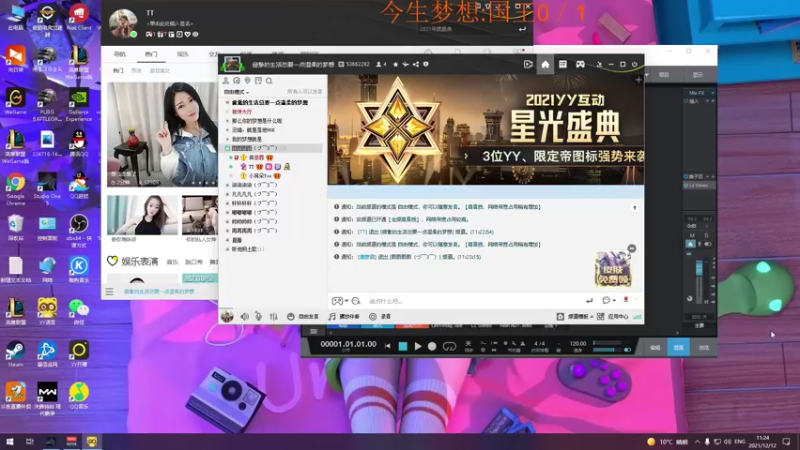The width and height of the screenshot is (800, 450).
Task: Expand the system tray hidden icons chevron
Action: (x=697, y=442)
